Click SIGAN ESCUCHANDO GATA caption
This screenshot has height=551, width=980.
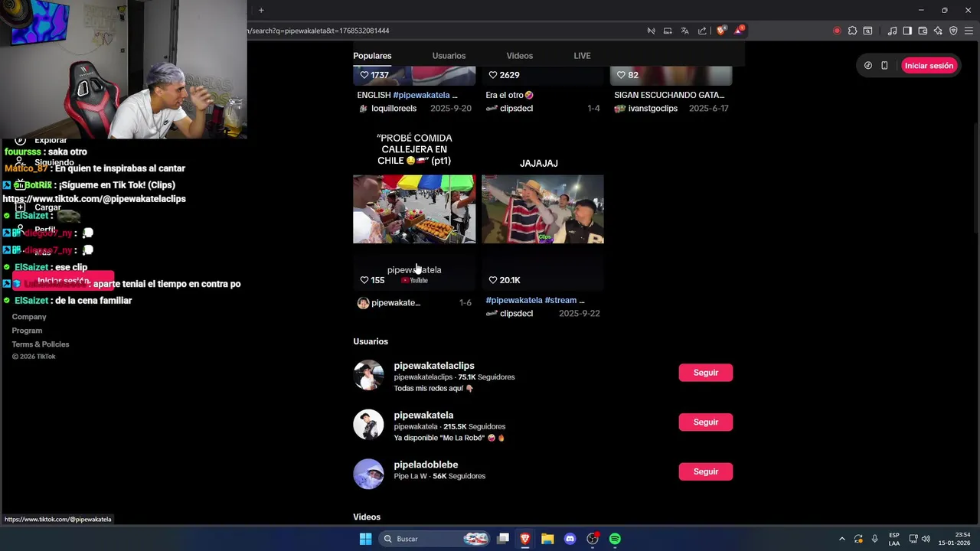(669, 95)
